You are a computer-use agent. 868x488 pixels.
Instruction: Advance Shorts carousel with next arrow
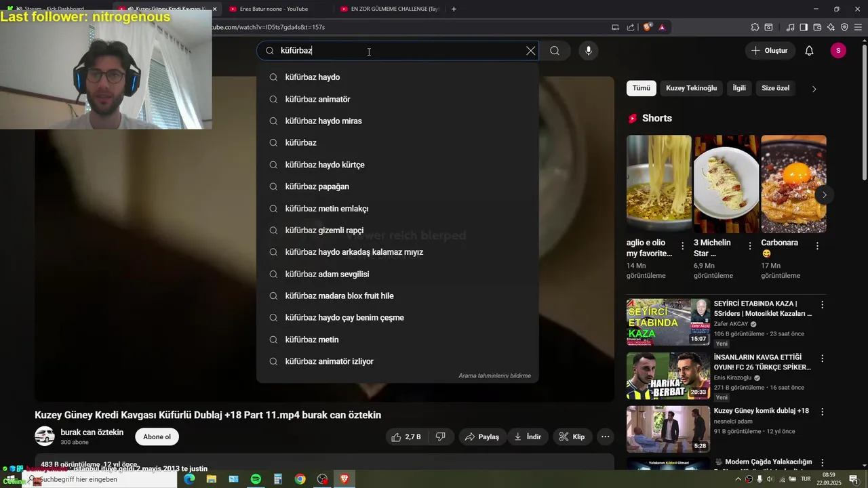click(824, 195)
